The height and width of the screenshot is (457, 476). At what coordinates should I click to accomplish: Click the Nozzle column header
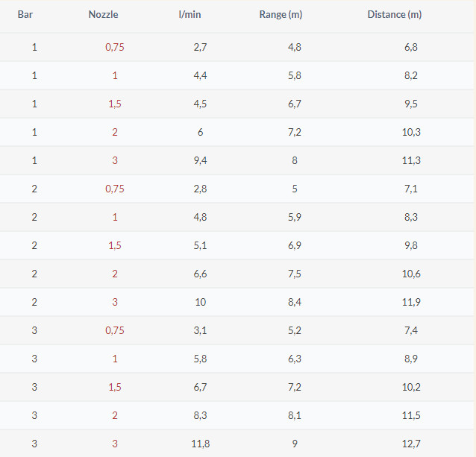tap(103, 15)
